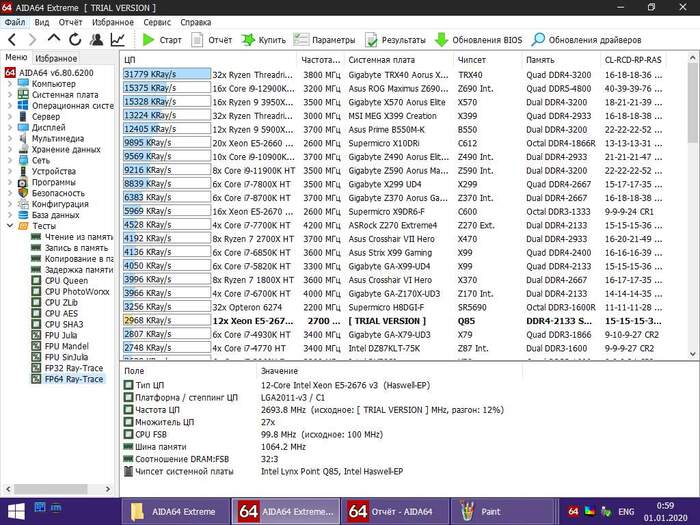Select Чтение из памяти test item
This screenshot has height=525, width=700.
tap(78, 237)
